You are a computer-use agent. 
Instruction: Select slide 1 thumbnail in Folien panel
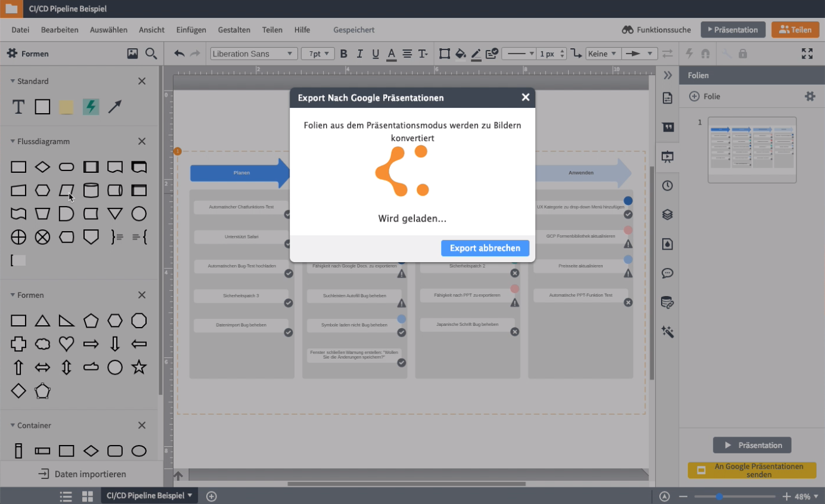pyautogui.click(x=752, y=150)
